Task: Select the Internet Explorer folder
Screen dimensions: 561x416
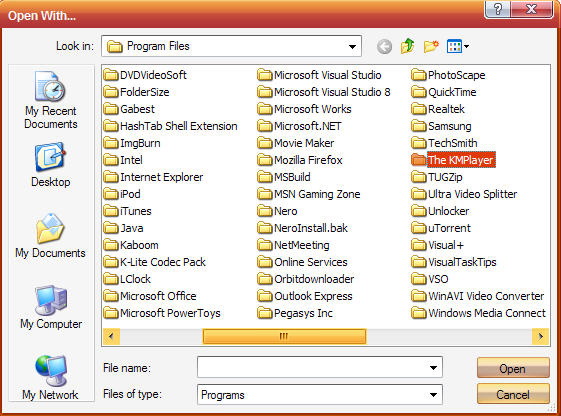Action: 153,177
